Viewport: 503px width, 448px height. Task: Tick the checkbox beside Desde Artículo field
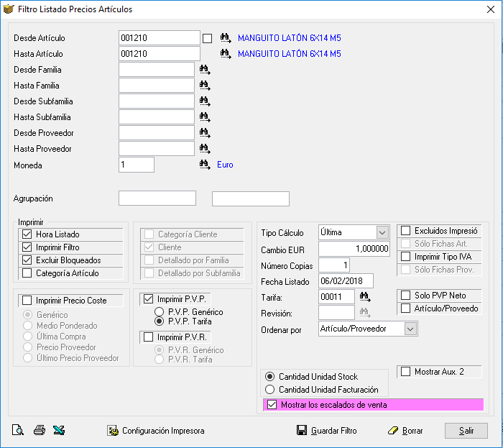[x=207, y=39]
